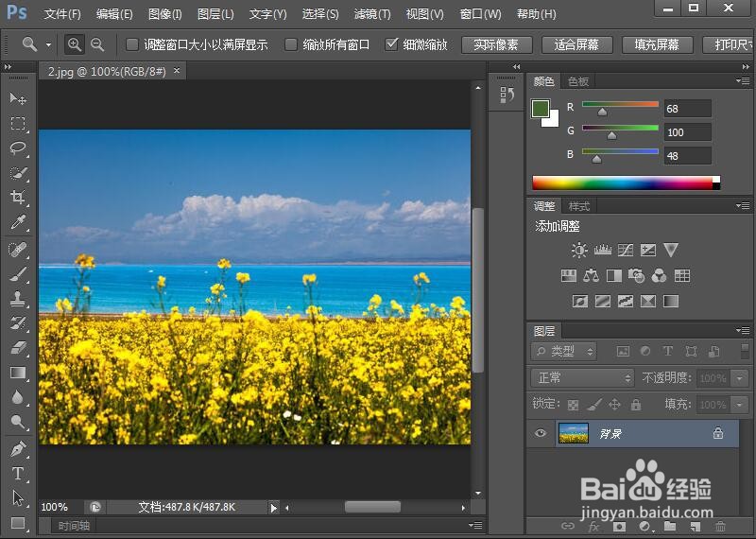The width and height of the screenshot is (756, 539).
Task: Open the 不透明度 opacity dropdown arrow
Action: (x=740, y=378)
